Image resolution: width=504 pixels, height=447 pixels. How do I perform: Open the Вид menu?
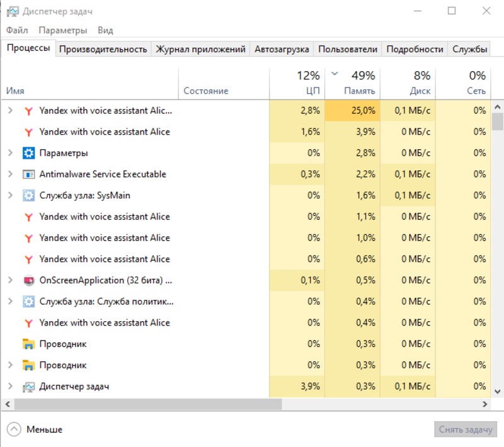pos(105,30)
